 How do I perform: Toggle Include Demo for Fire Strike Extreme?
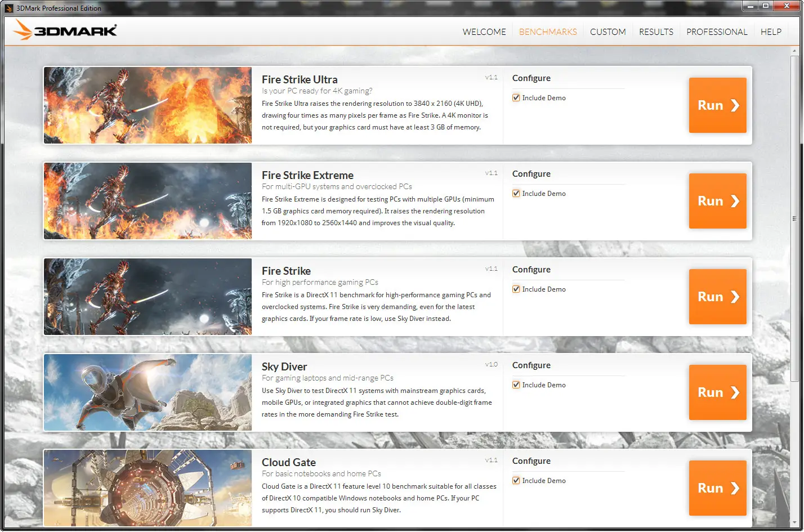516,194
